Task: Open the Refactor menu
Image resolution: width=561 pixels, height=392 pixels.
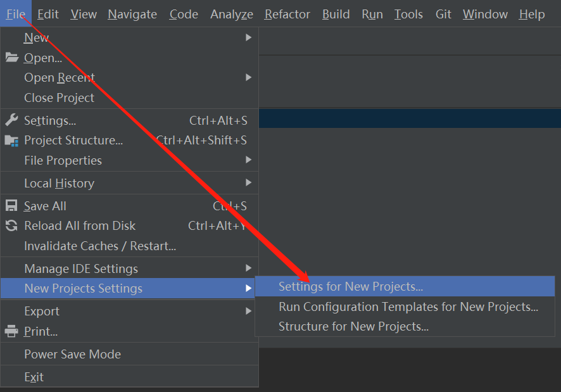Action: pyautogui.click(x=287, y=14)
